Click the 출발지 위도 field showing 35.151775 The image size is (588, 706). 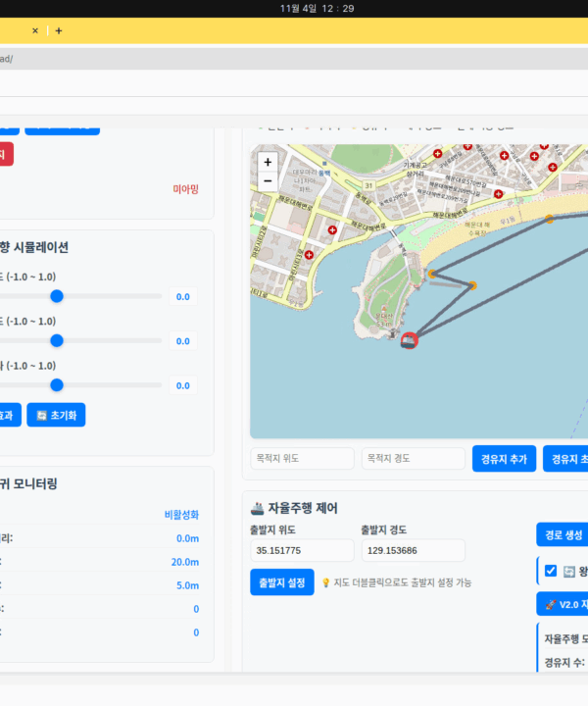point(302,550)
